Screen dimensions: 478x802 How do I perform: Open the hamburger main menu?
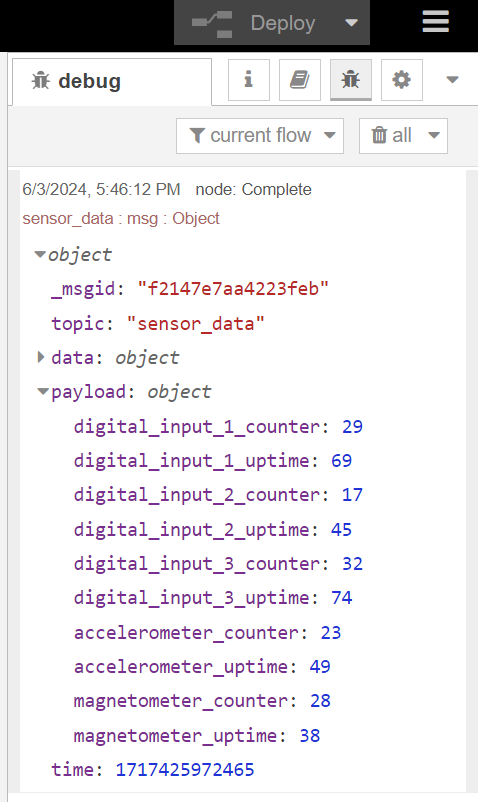point(436,21)
